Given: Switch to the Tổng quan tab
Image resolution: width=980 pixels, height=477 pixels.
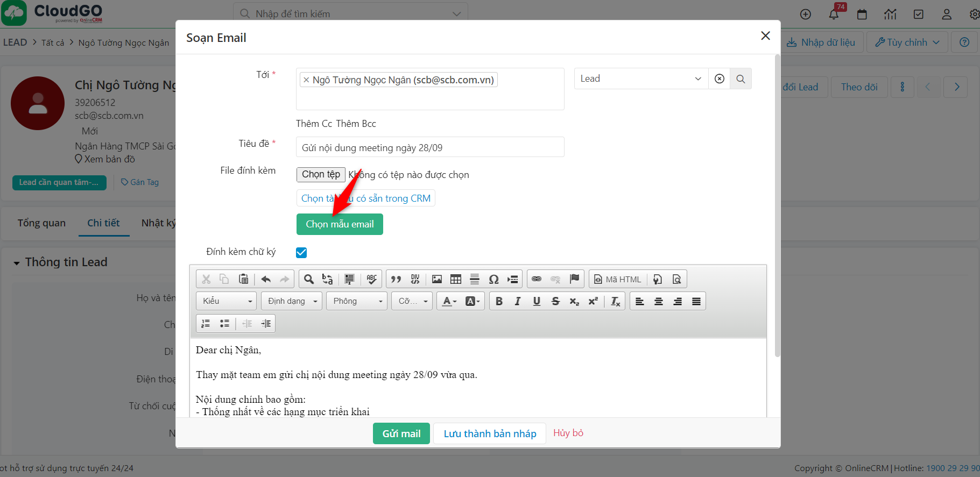Looking at the screenshot, I should click(x=41, y=223).
